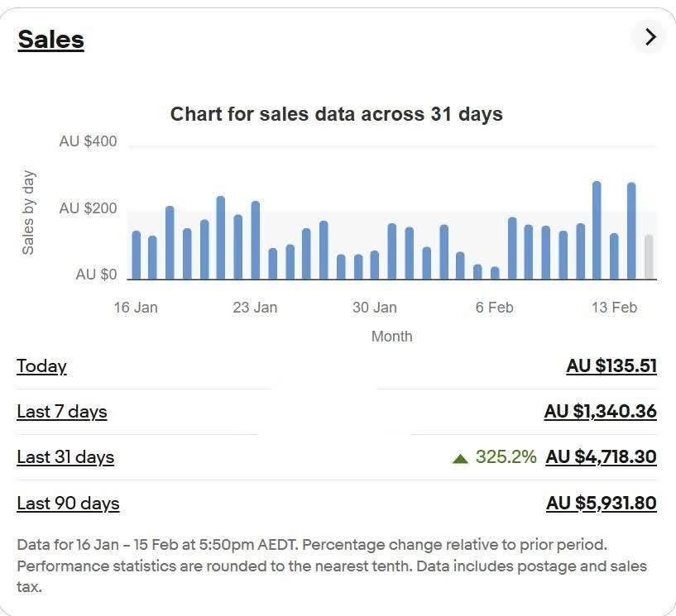Open the Last 90 days link

(x=68, y=504)
